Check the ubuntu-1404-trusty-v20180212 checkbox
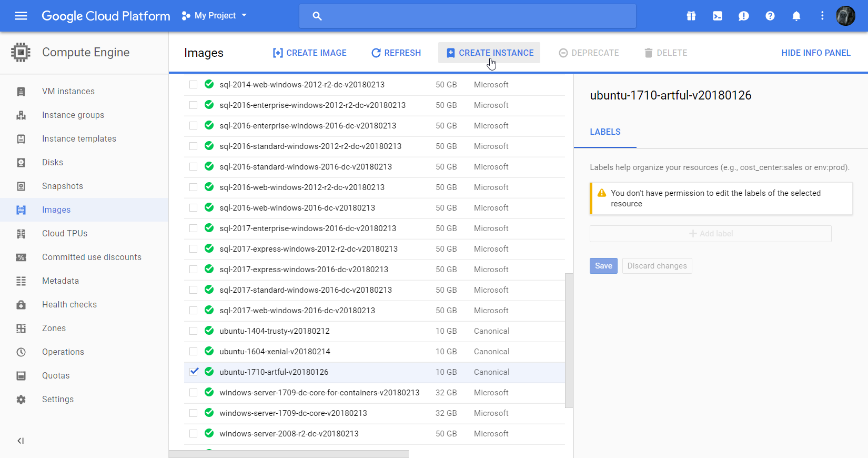This screenshot has height=458, width=868. (194, 331)
